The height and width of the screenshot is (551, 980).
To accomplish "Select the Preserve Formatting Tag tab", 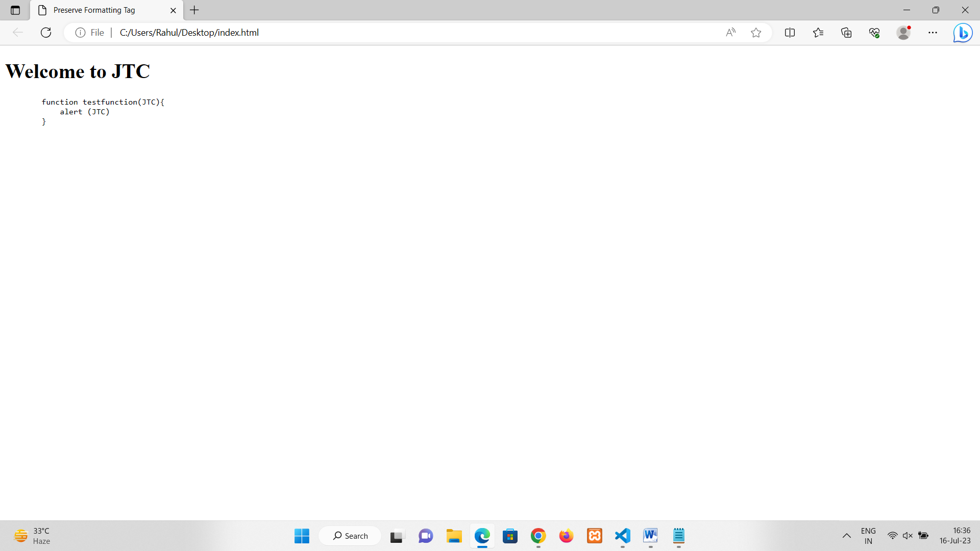I will (94, 10).
